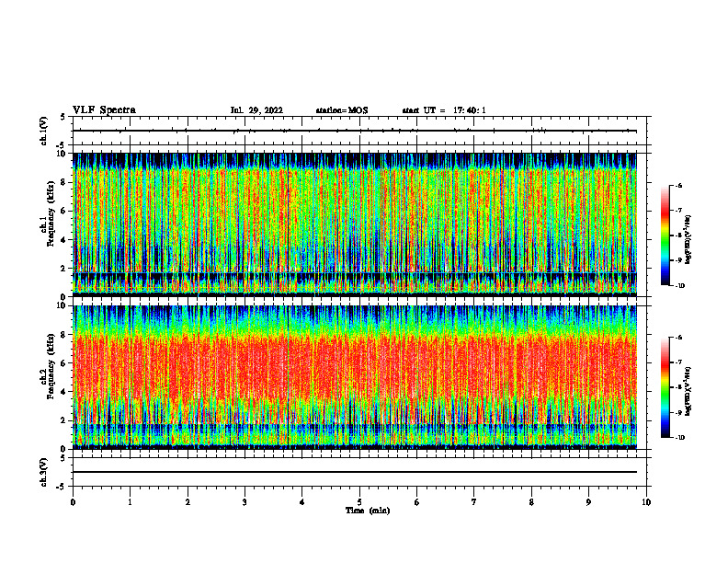Click the 'station=MOS' header label

(342, 110)
